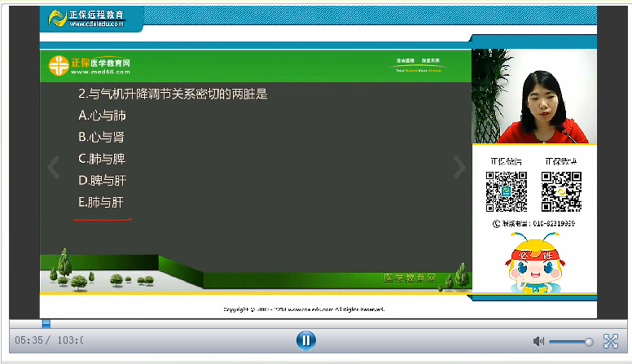The height and width of the screenshot is (364, 632).
Task: Choose answer option D.脾与肝
Action: [x=102, y=179]
